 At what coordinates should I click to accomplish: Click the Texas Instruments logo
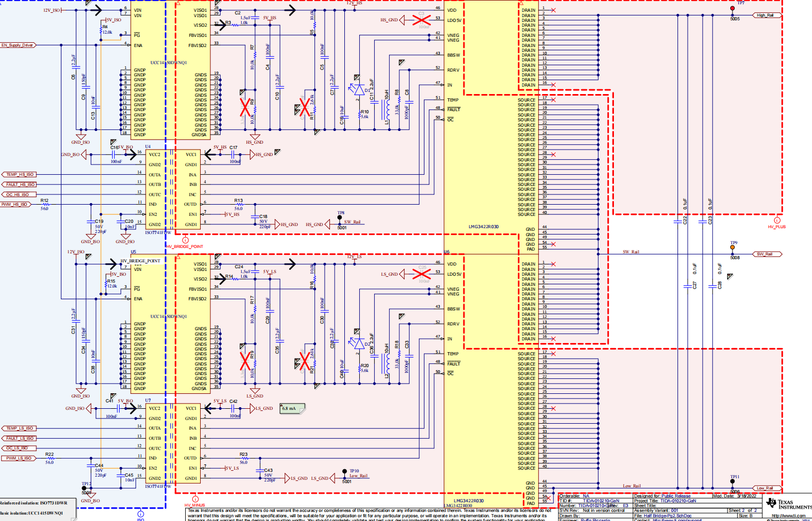click(x=789, y=504)
